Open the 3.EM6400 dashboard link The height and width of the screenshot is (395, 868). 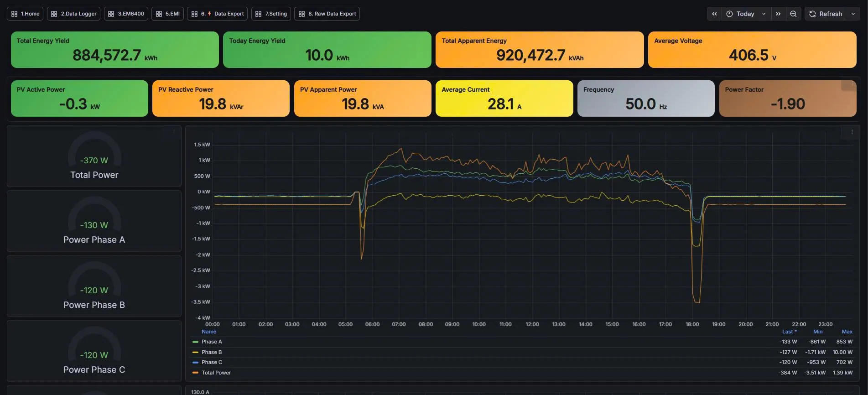pos(126,14)
